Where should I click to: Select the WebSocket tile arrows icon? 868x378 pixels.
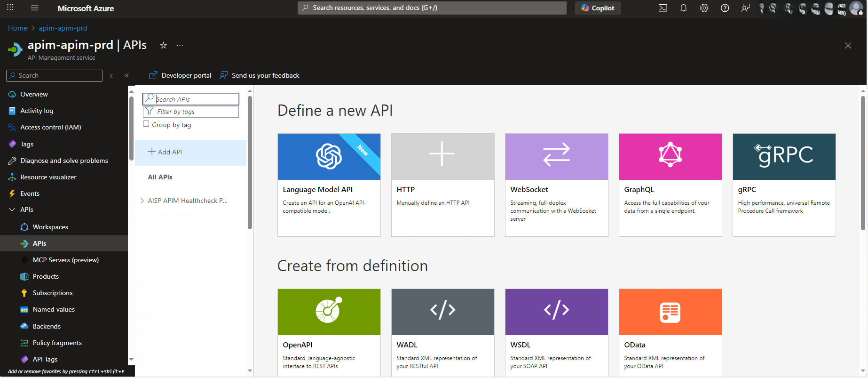tap(557, 154)
